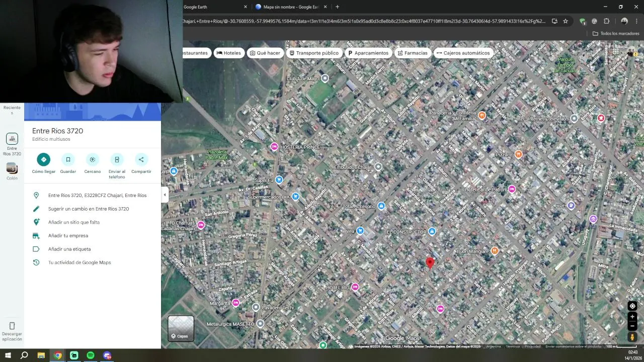Send location with Enviar al teléfono
Screen dimensions: 644x362
[117, 159]
